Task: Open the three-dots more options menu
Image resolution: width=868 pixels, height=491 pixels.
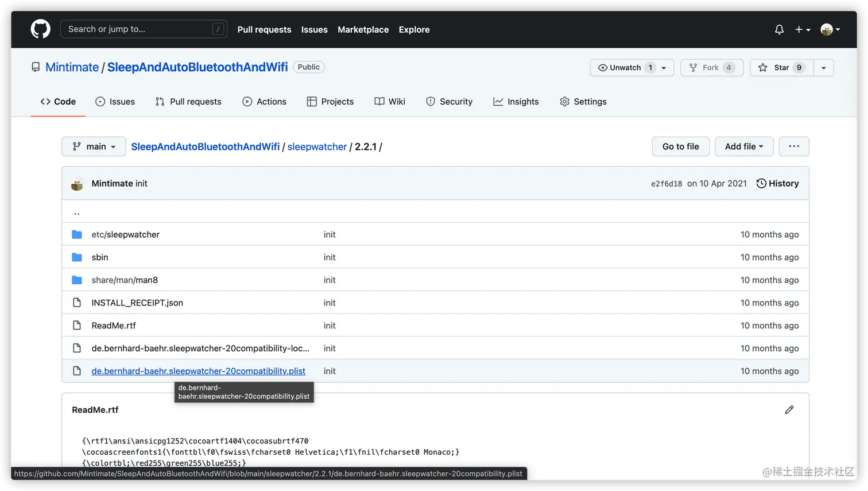Action: click(794, 146)
